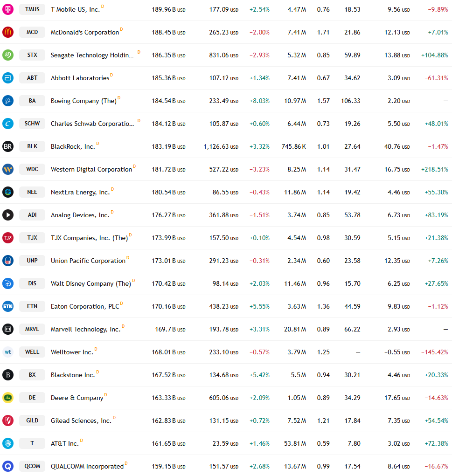Viewport: 452px width, 476px height.
Task: Click NextEra price 86.55 USD
Action: tap(225, 192)
